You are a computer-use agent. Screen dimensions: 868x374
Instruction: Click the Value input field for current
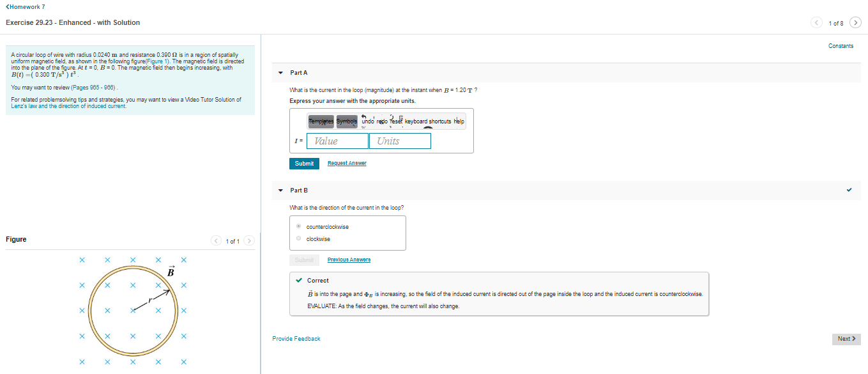point(337,141)
